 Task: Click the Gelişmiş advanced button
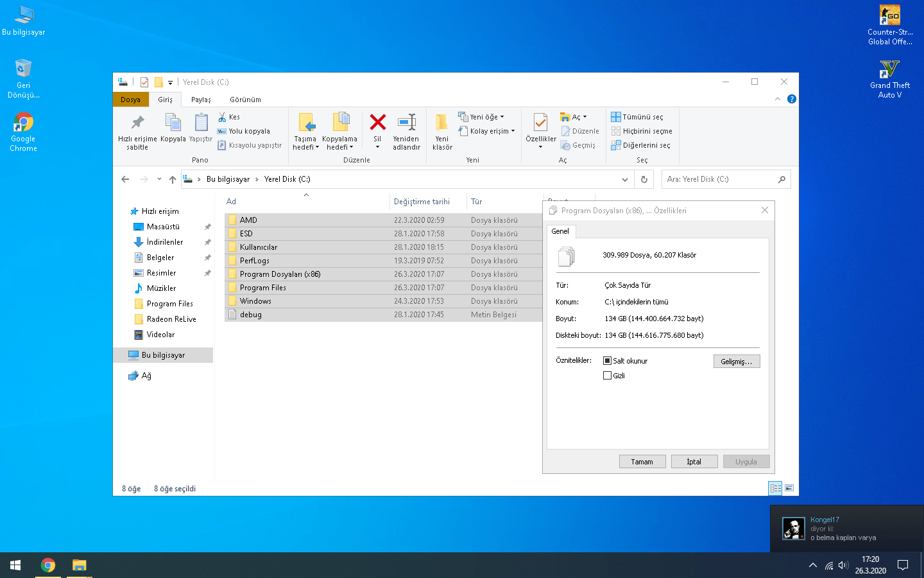(x=737, y=362)
